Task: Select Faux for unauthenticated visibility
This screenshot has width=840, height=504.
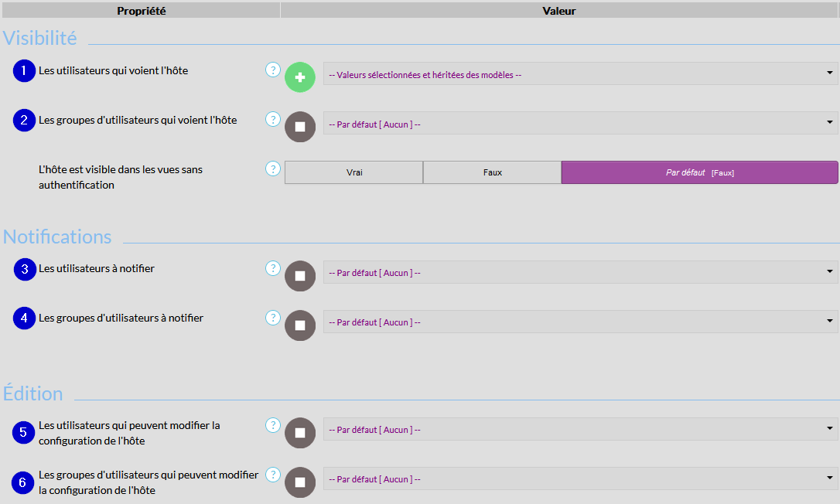Action: [492, 172]
